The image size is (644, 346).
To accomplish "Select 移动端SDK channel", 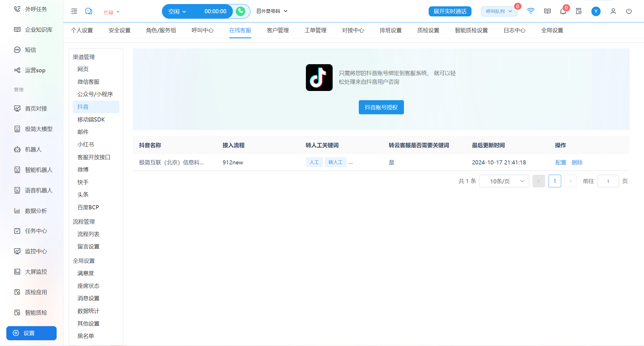I will (91, 119).
